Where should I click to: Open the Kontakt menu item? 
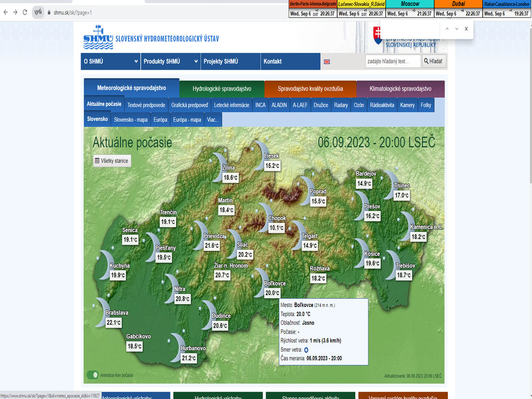click(273, 61)
